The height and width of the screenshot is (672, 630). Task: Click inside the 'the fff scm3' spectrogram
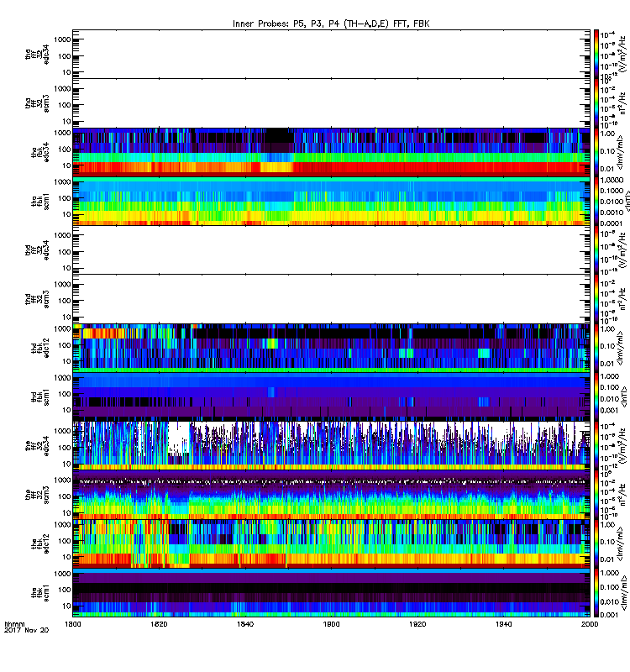click(331, 495)
